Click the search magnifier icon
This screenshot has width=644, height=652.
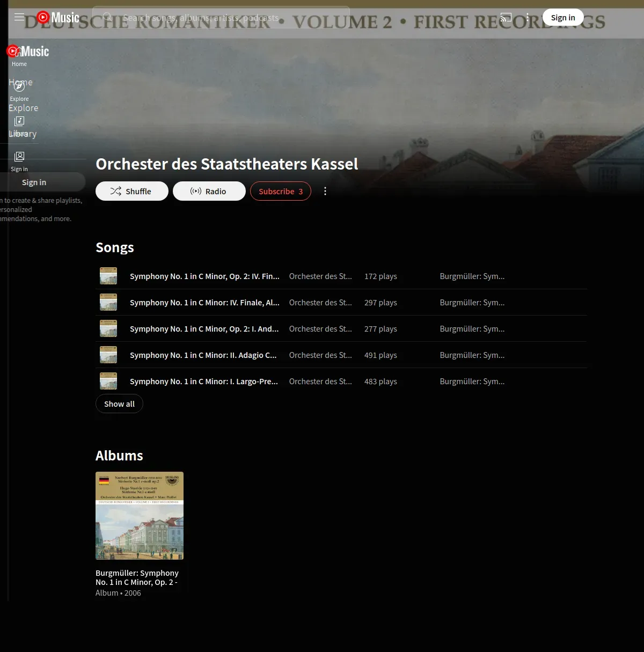click(107, 17)
